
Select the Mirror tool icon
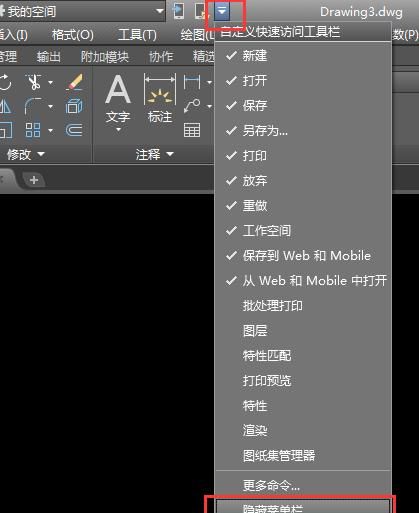click(x=5, y=107)
